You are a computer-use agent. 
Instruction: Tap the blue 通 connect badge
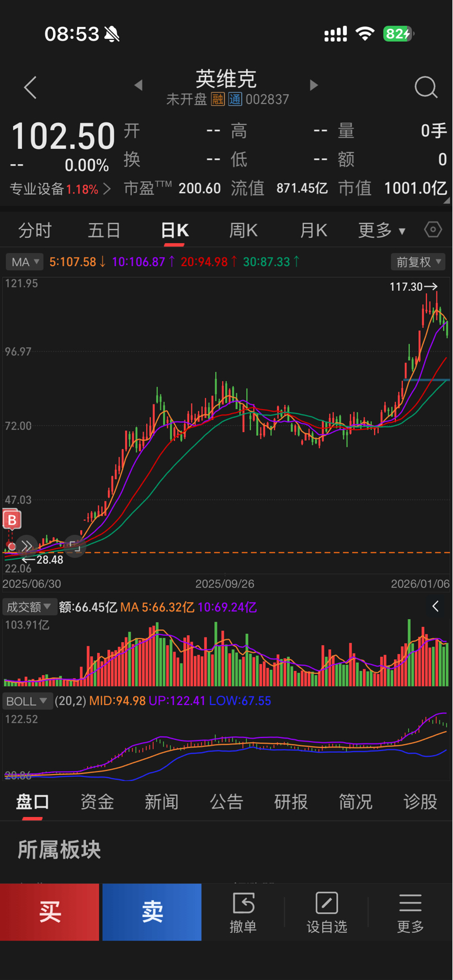click(x=235, y=99)
